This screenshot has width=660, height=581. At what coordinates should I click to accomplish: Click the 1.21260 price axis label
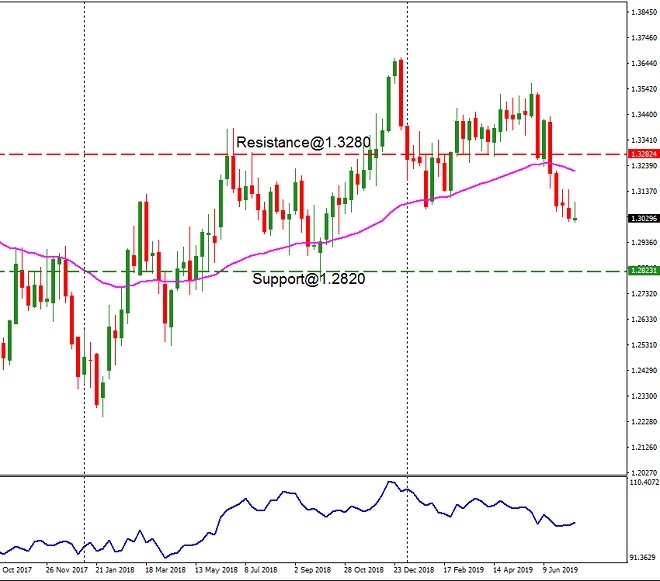pyautogui.click(x=644, y=448)
